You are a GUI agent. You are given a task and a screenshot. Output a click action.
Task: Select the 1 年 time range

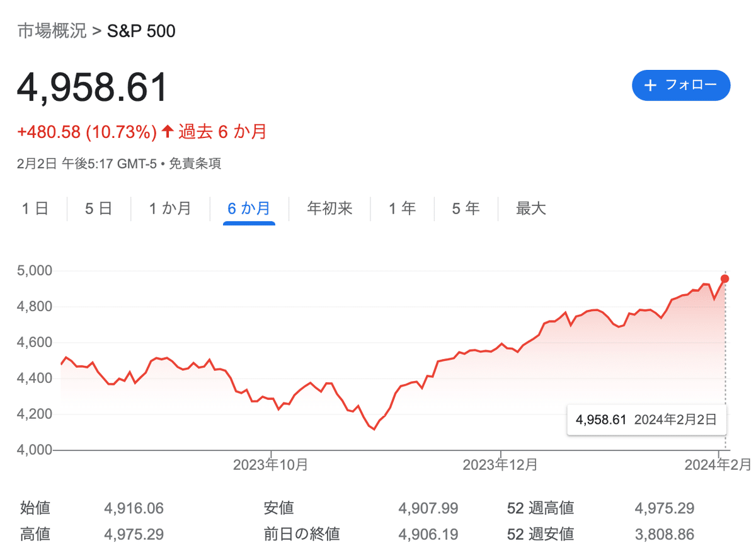tap(403, 208)
